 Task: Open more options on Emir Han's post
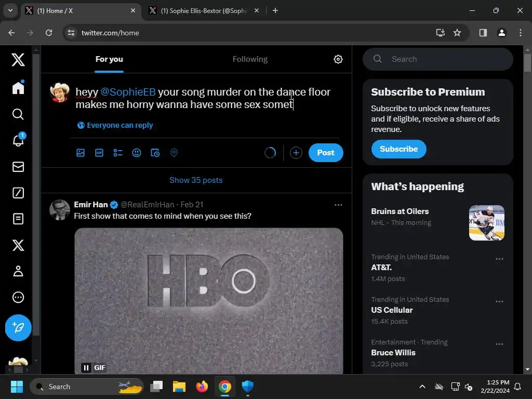[x=338, y=205]
